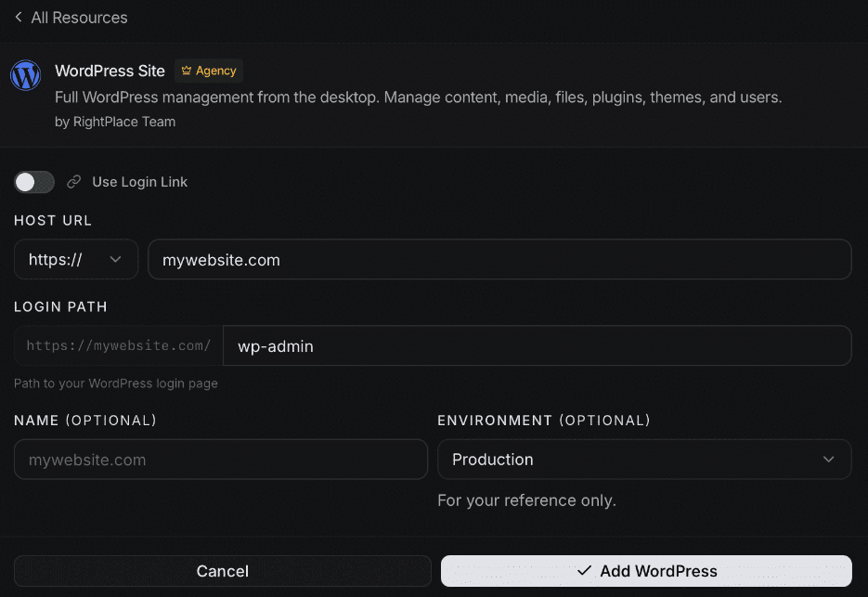868x597 pixels.
Task: Click the HOST URL label
Action: tap(53, 220)
